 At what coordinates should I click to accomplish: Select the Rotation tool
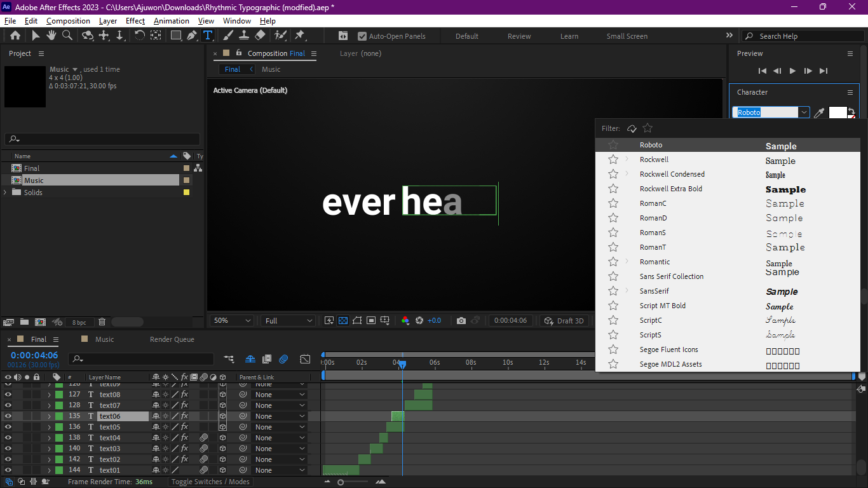pyautogui.click(x=140, y=36)
